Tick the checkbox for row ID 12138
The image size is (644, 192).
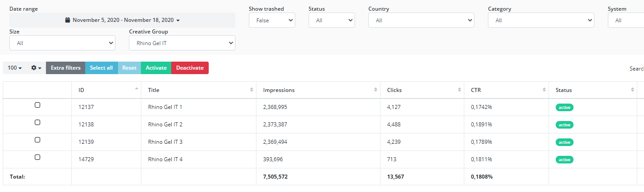click(37, 122)
